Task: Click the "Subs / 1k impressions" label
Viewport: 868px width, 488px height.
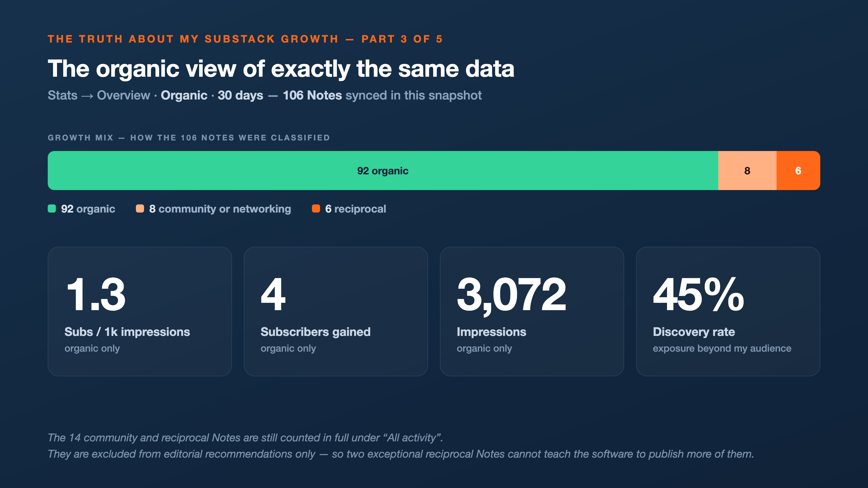Action: tap(127, 332)
